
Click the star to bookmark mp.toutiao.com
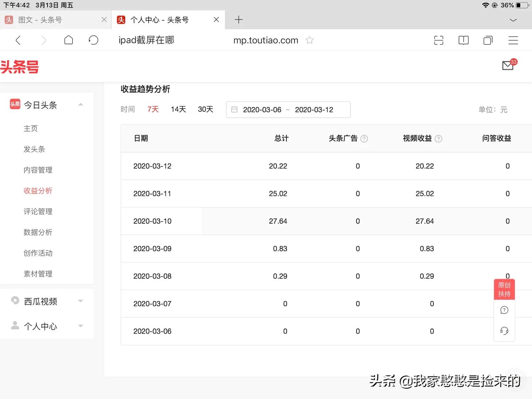coord(309,40)
